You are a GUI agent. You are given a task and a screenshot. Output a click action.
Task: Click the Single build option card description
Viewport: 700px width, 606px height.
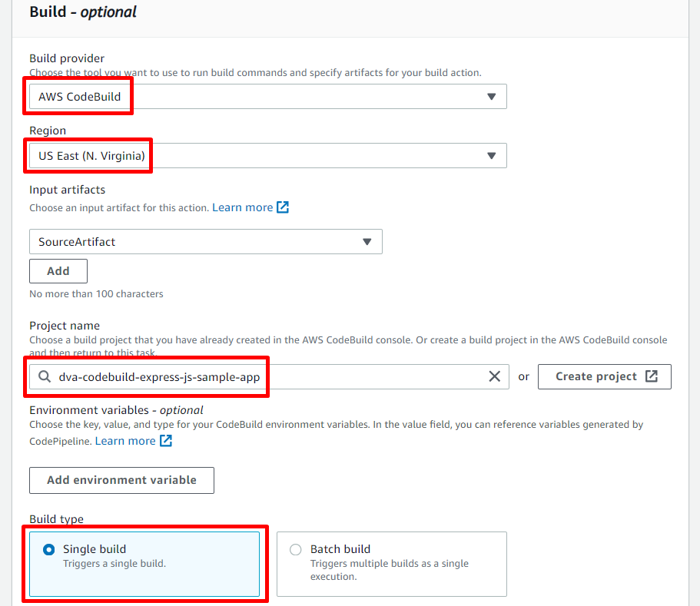click(x=114, y=564)
